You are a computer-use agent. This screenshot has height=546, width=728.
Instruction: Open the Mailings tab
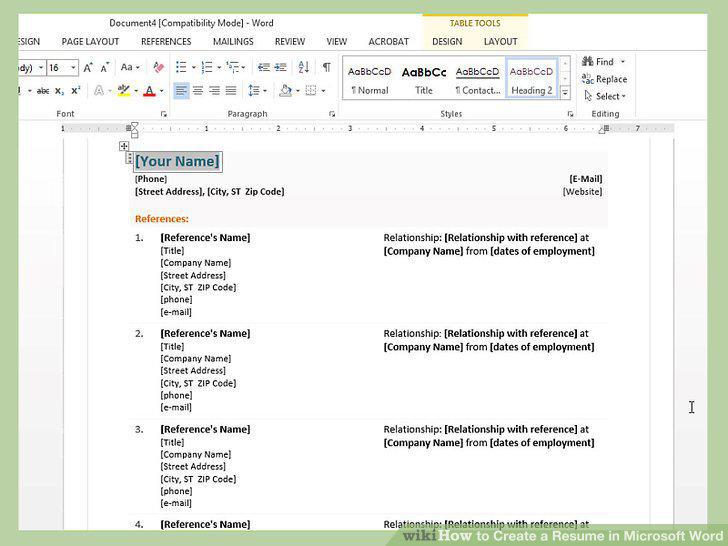(233, 41)
